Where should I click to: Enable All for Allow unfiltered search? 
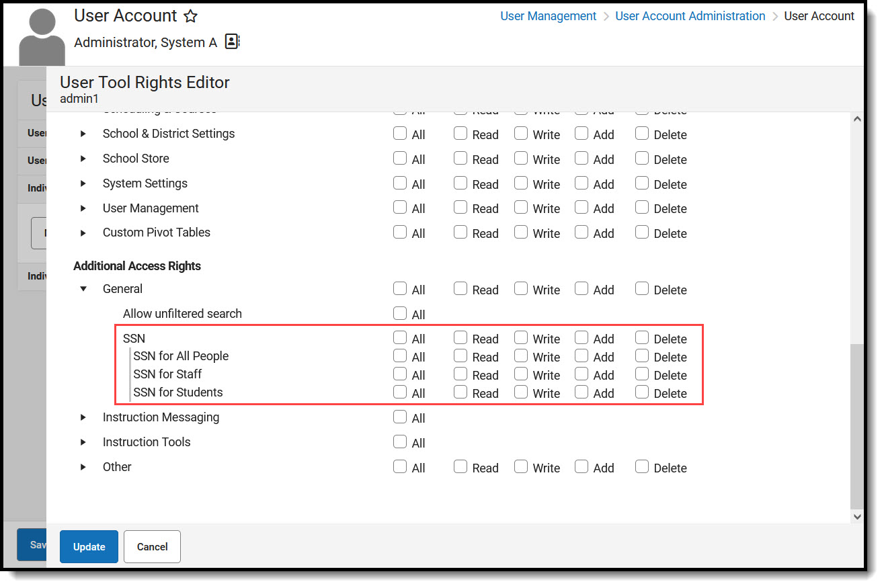pos(400,313)
